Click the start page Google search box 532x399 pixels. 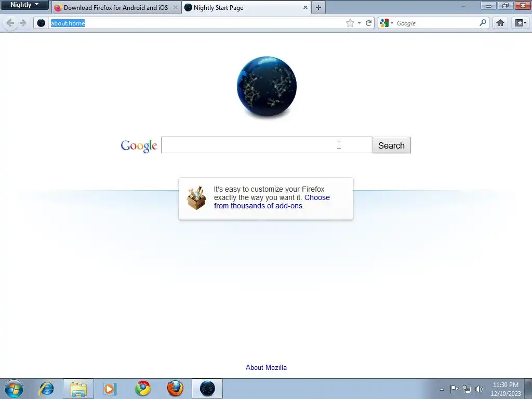click(267, 145)
